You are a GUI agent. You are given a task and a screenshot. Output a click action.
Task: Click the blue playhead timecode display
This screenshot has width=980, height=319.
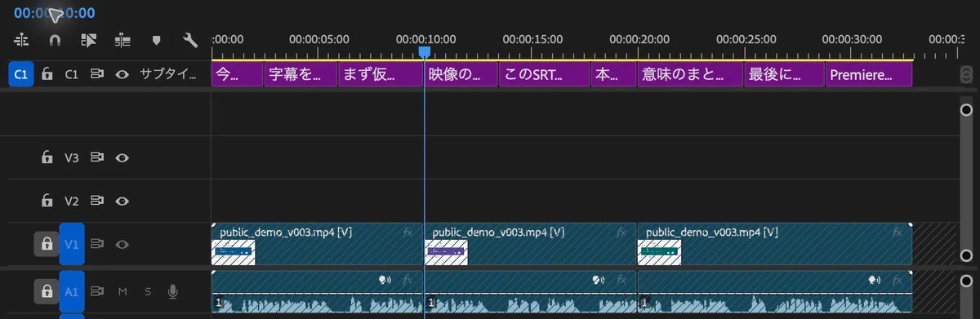click(54, 13)
